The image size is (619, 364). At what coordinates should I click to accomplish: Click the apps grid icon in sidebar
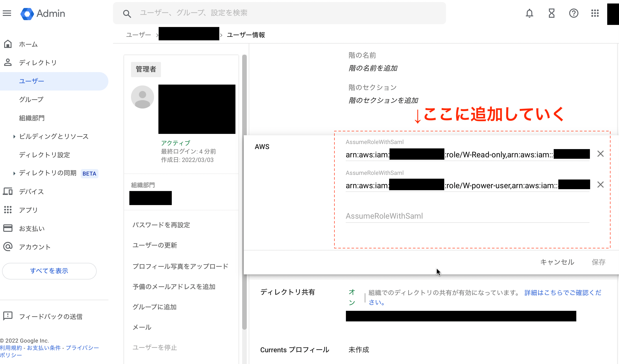click(8, 210)
